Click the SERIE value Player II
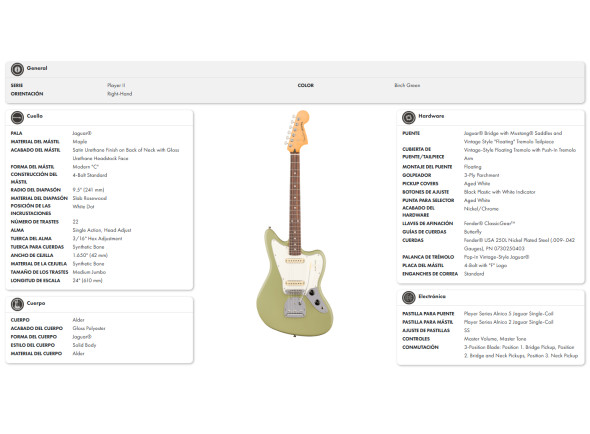590x434 pixels. pos(116,85)
